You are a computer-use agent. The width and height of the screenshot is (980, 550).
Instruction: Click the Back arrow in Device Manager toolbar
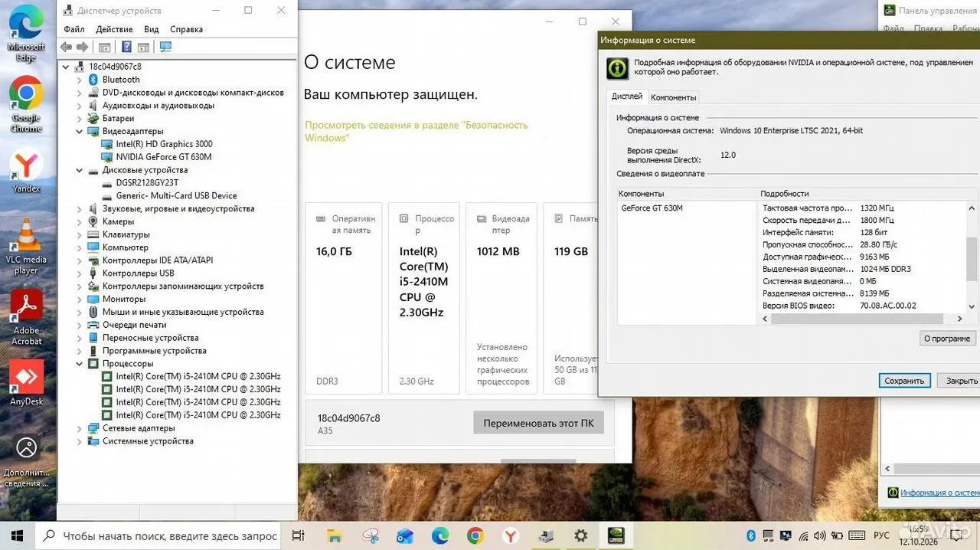click(x=66, y=47)
